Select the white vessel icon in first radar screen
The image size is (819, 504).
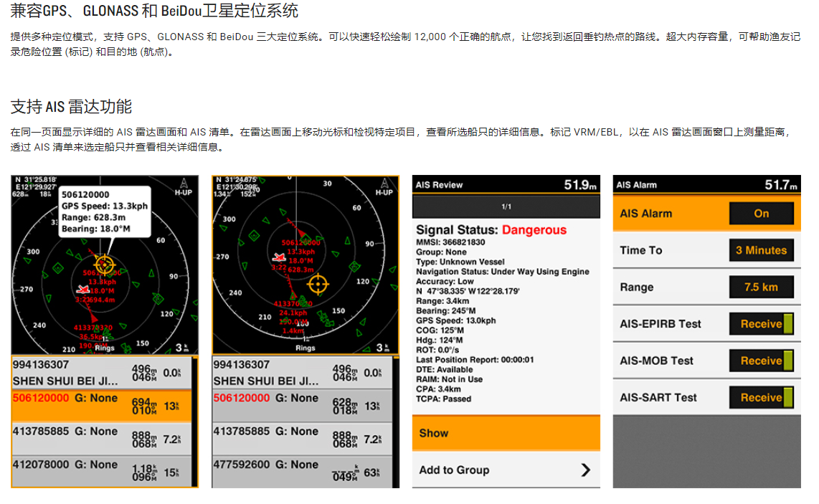[x=84, y=288]
